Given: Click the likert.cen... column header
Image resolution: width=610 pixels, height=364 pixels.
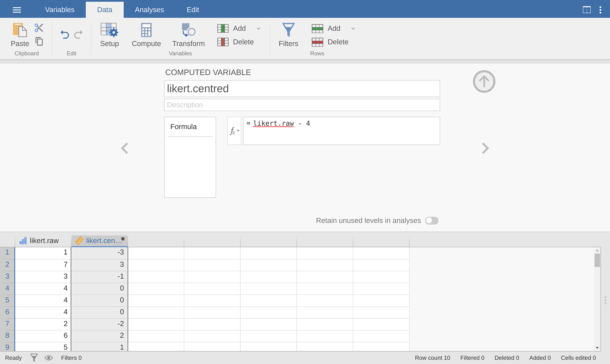Looking at the screenshot, I should [100, 241].
